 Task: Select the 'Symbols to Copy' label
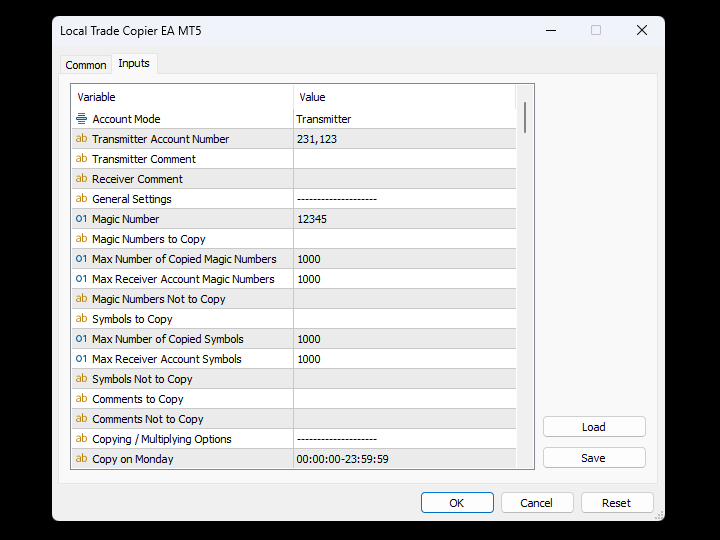pyautogui.click(x=132, y=319)
